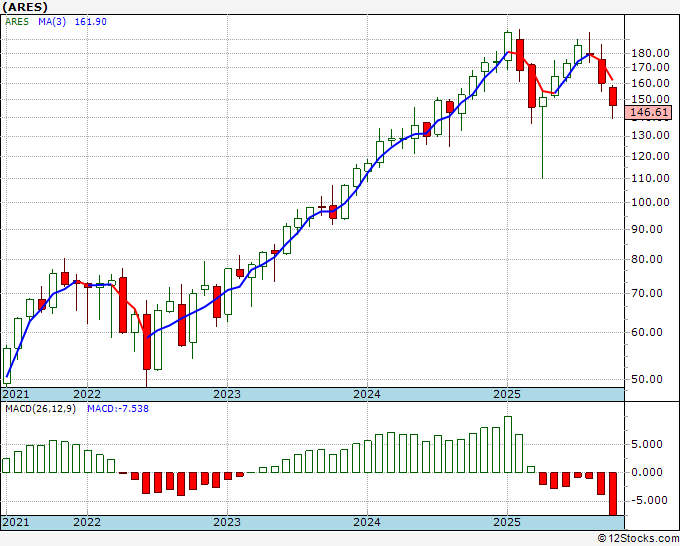Click 2022 on the price chart timeline
Screen dimensions: 680x546
coord(87,394)
